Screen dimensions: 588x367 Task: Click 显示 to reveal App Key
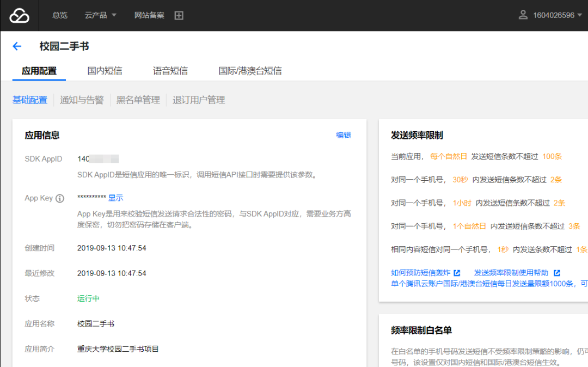coord(115,198)
